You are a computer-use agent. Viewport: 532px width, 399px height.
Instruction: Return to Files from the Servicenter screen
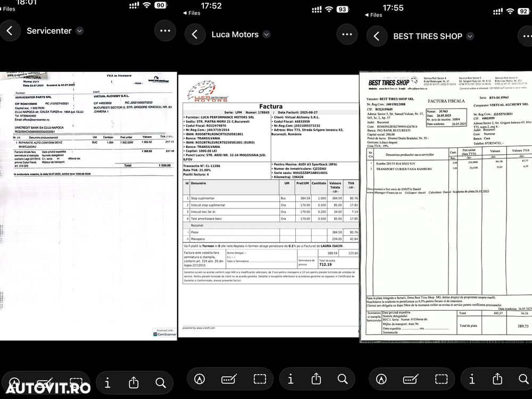pos(7,9)
